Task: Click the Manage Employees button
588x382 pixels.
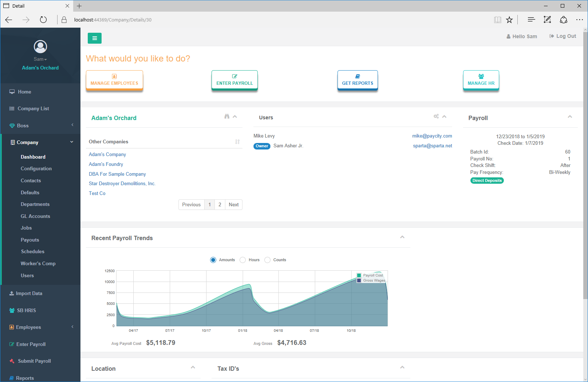Action: pos(114,80)
